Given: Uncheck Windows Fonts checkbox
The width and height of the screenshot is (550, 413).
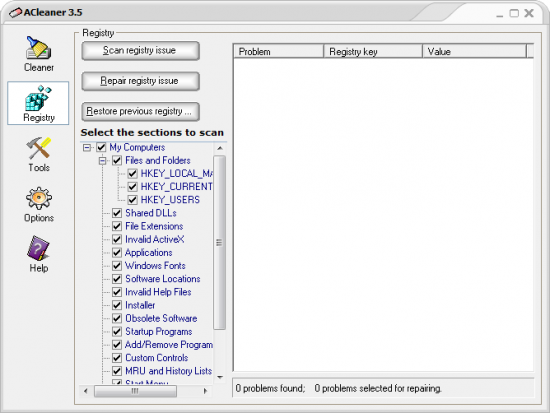Looking at the screenshot, I should (117, 266).
